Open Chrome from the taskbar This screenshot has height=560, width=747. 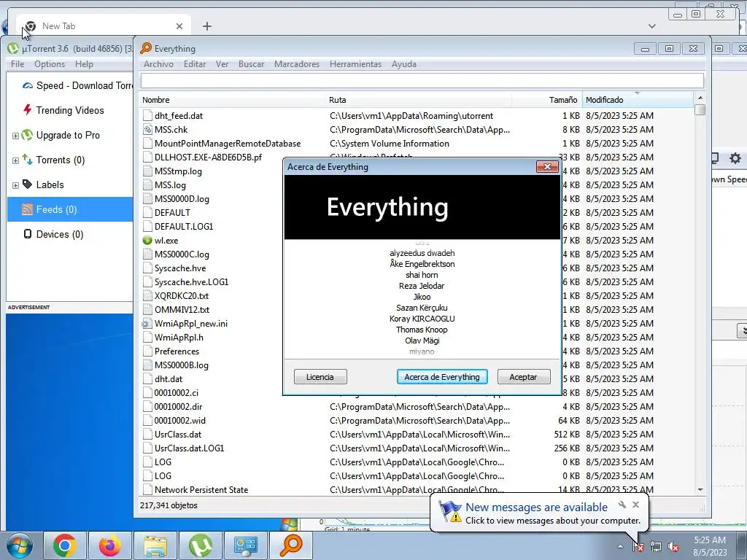point(64,545)
